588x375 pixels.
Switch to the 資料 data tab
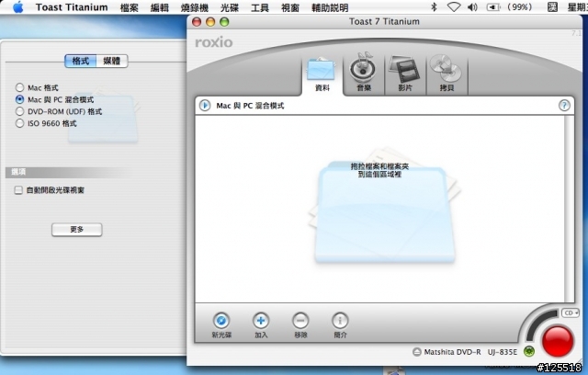pos(322,74)
